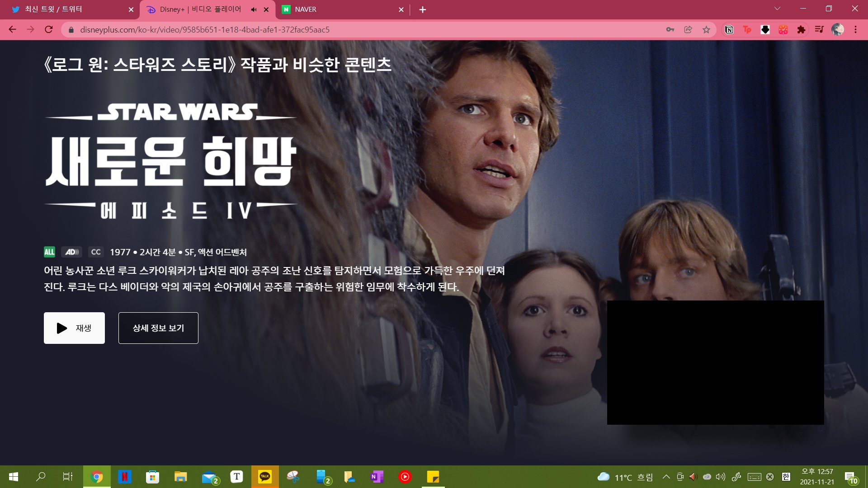The image size is (868, 488).
Task: Open the saved passwords key icon
Action: 670,30
